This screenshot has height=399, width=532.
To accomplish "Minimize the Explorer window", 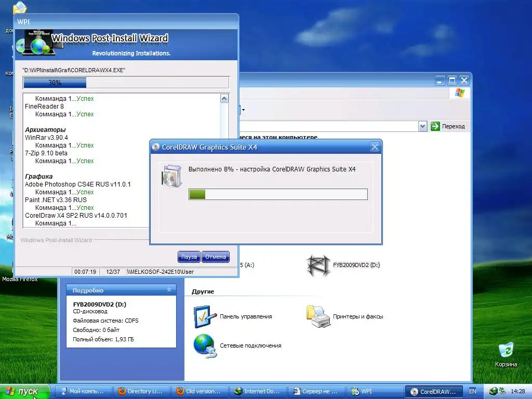I will pyautogui.click(x=440, y=81).
